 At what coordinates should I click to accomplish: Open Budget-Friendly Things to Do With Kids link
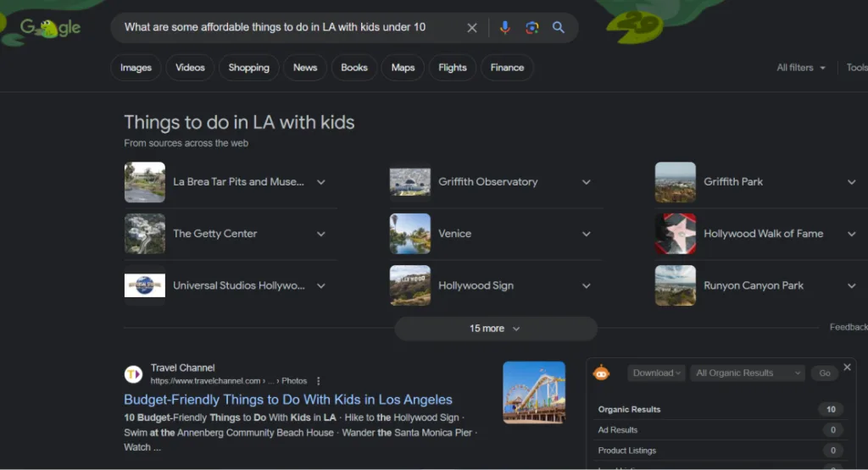pos(288,400)
